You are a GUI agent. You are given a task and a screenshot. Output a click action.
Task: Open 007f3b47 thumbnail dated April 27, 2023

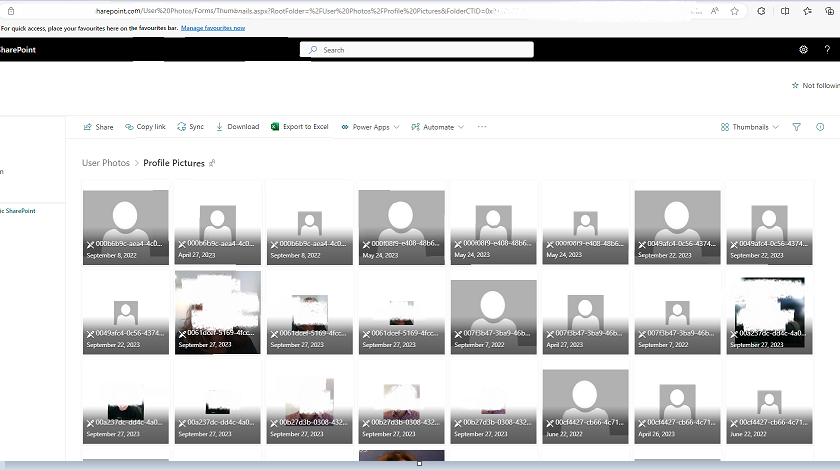point(586,312)
